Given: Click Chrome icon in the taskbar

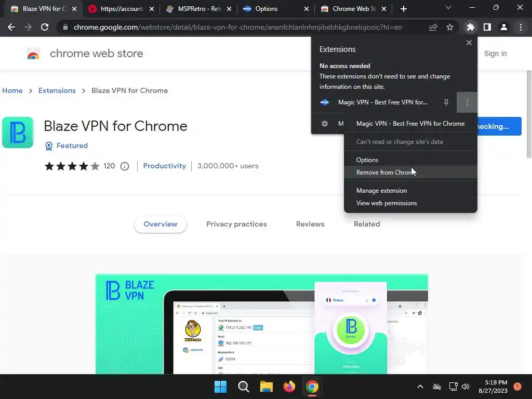Looking at the screenshot, I should tap(312, 387).
